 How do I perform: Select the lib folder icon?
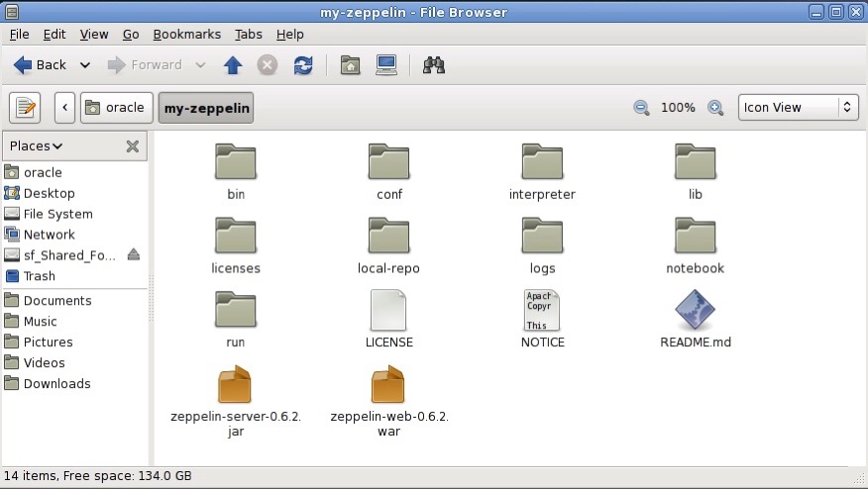tap(696, 161)
